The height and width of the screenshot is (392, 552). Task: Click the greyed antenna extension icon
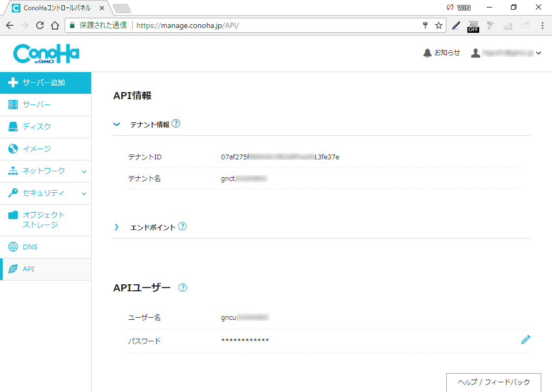(491, 25)
